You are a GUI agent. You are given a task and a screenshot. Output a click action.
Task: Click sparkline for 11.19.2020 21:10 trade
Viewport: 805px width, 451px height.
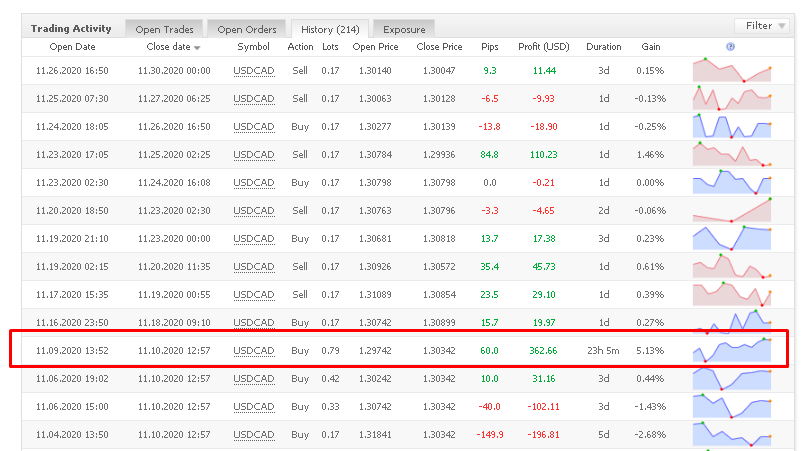pyautogui.click(x=731, y=239)
